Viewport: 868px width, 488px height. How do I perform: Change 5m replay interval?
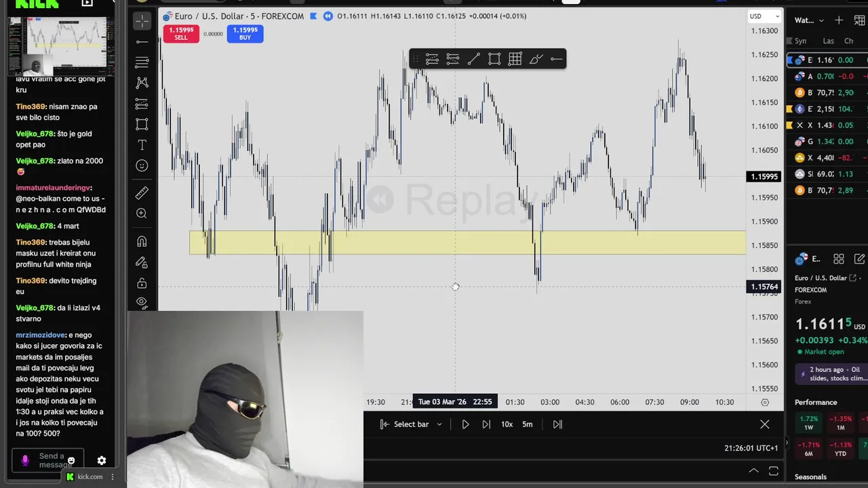[x=528, y=424]
